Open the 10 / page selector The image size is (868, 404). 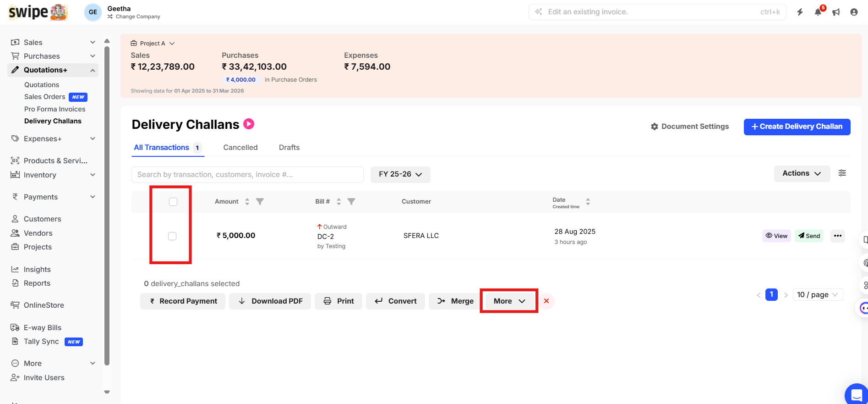(x=817, y=294)
